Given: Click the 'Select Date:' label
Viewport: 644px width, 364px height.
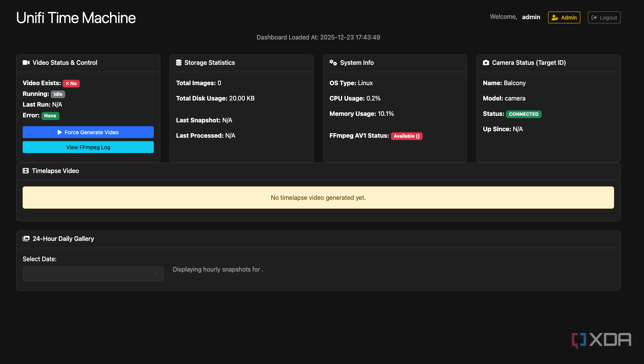Looking at the screenshot, I should 40,259.
